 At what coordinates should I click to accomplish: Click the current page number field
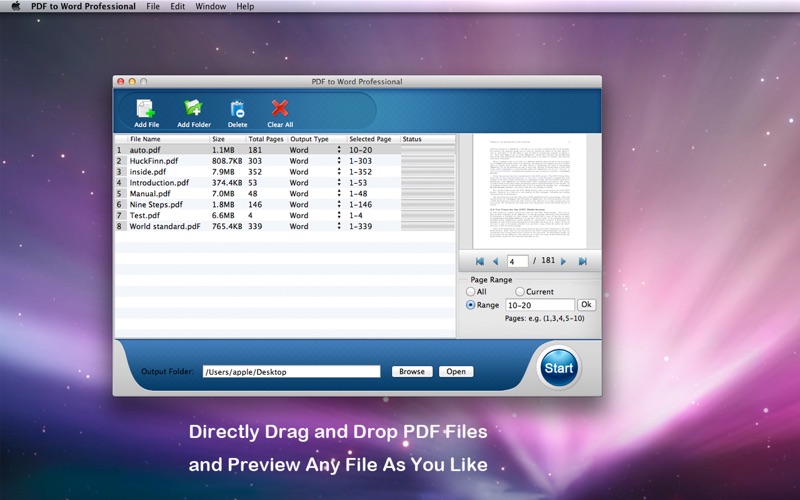click(517, 261)
